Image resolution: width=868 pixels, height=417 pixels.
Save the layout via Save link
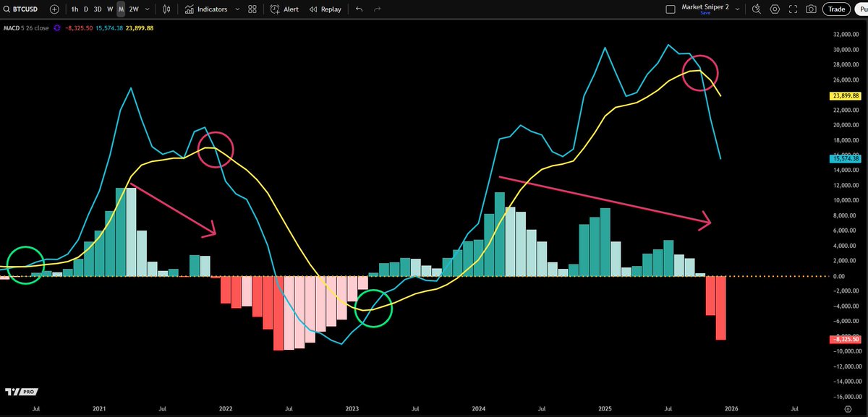tap(705, 14)
